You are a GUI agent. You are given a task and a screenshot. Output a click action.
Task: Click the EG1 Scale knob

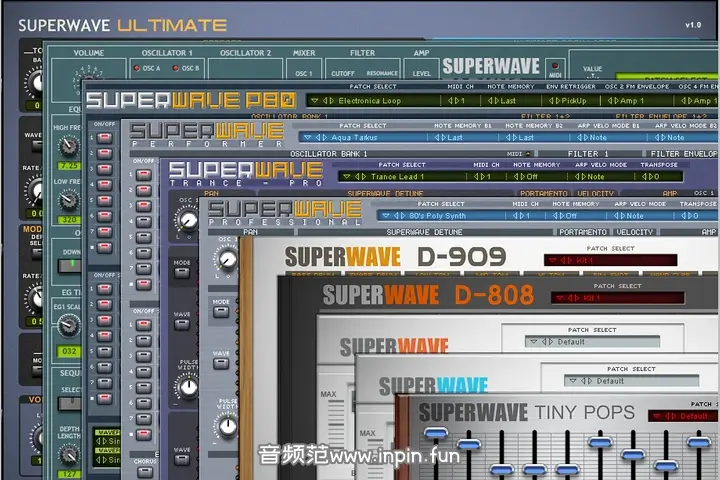tap(68, 325)
